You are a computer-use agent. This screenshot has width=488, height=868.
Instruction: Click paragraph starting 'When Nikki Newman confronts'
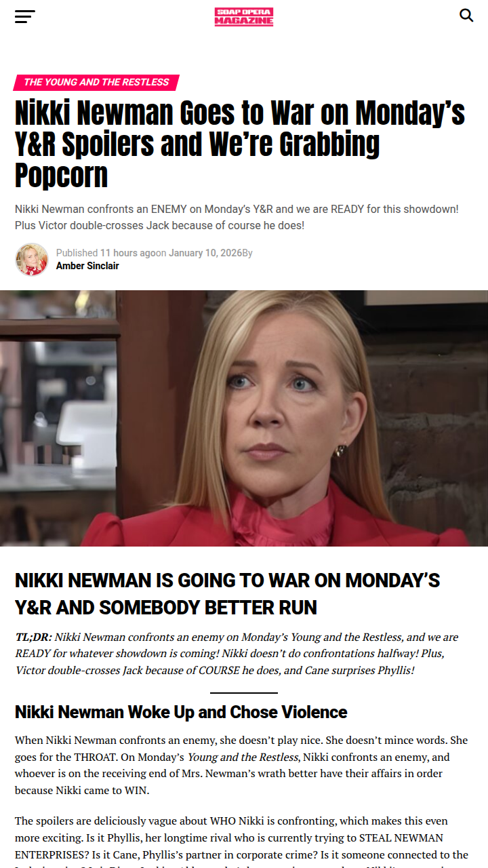[x=241, y=765]
